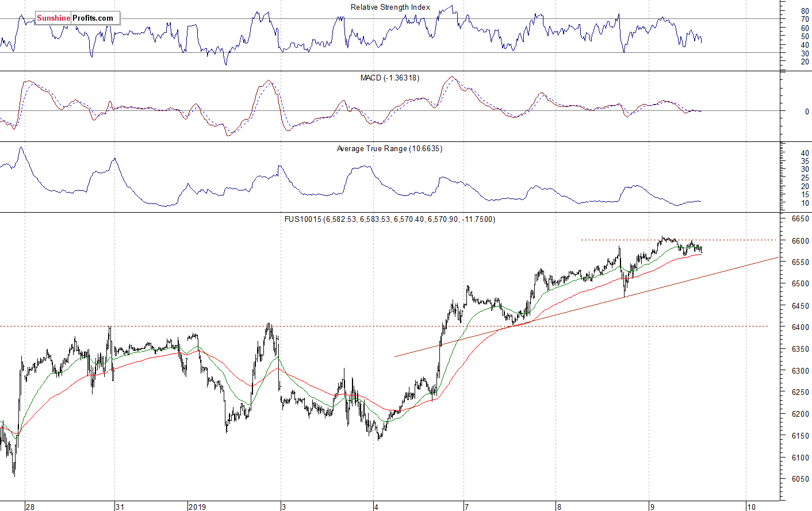
Task: Click the date label 10 on time axis
Action: point(751,506)
